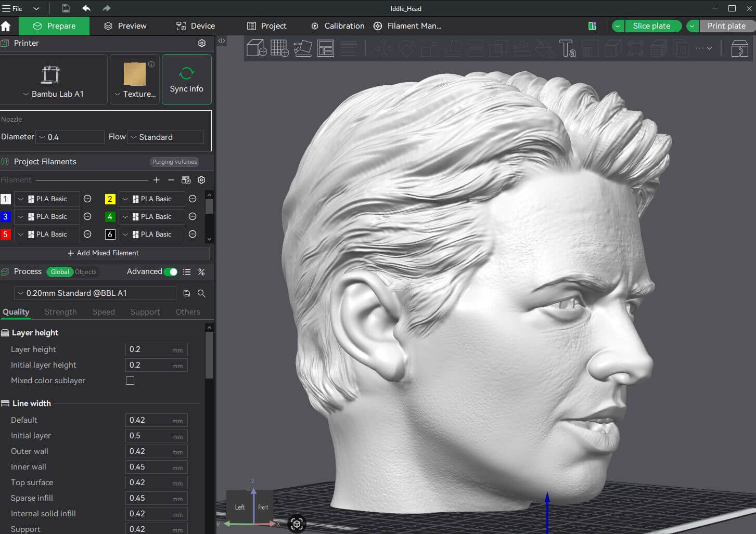
Task: Click the Save project disk icon
Action: 66,8
